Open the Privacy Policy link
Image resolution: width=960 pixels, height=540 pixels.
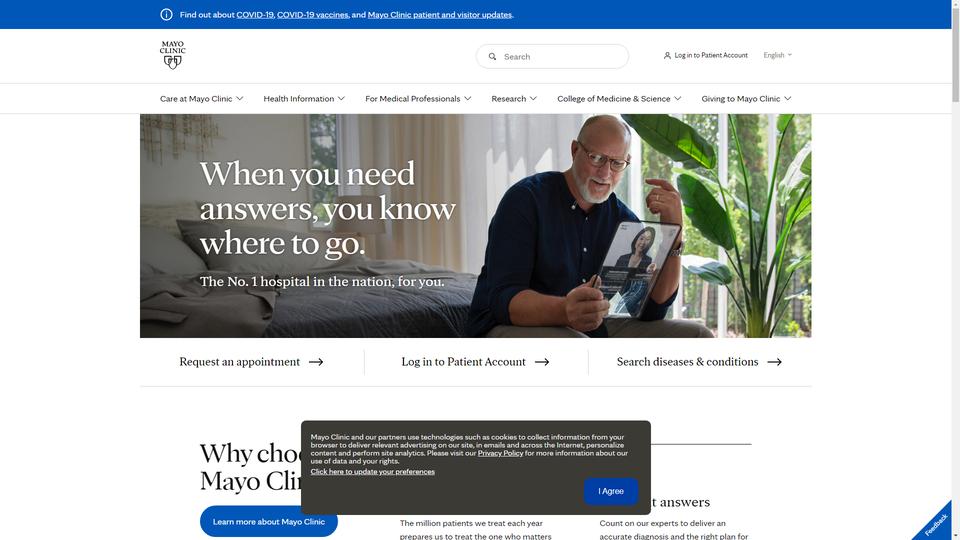click(500, 453)
